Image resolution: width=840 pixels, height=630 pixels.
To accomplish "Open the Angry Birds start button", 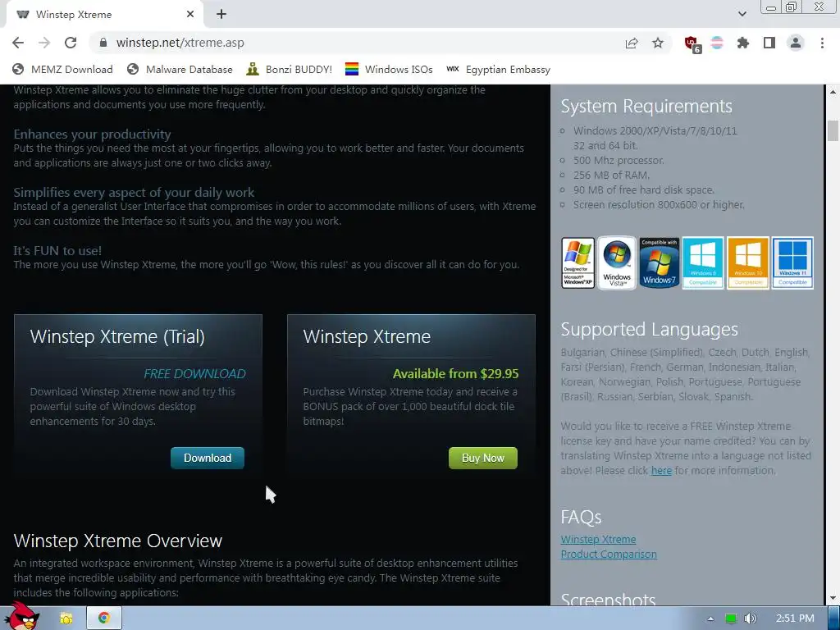I will pos(22,617).
